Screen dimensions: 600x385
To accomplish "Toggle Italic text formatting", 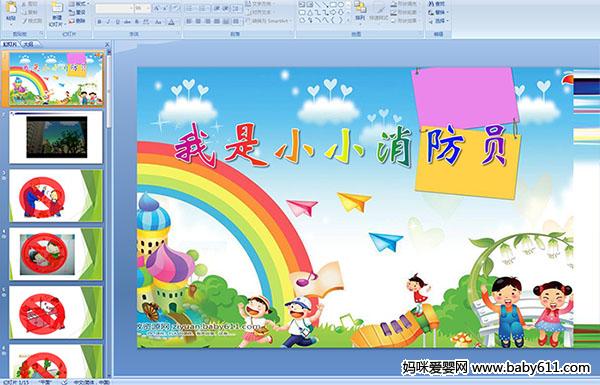I will click(108, 22).
